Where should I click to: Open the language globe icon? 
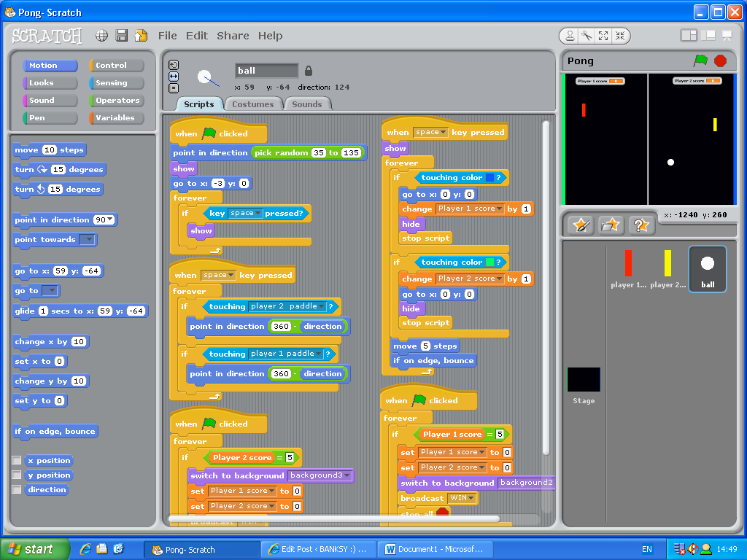(101, 35)
